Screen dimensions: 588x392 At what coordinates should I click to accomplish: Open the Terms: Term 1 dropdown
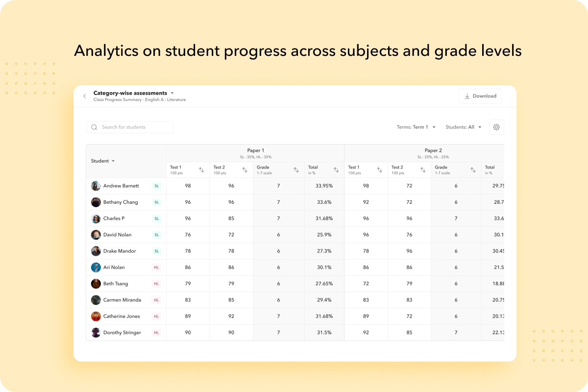click(x=416, y=127)
